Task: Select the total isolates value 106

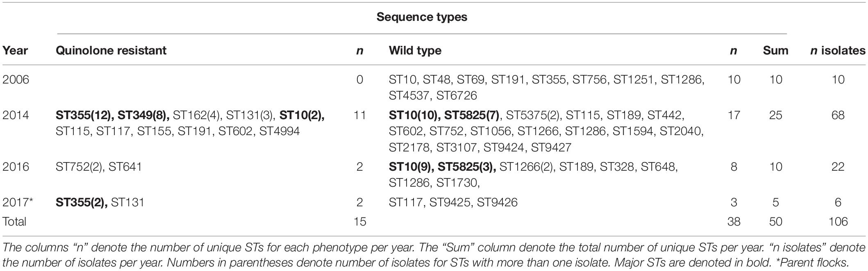Action: coord(838,221)
